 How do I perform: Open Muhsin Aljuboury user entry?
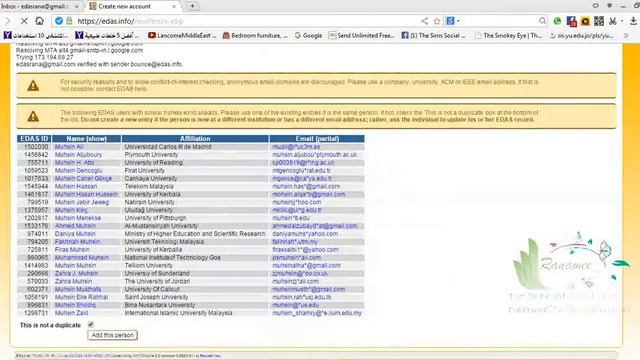[78, 155]
